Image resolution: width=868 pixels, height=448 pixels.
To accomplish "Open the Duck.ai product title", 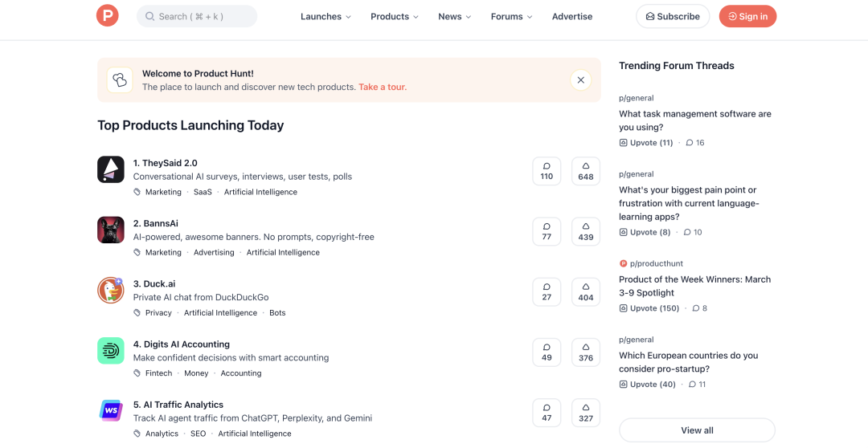I will click(154, 283).
